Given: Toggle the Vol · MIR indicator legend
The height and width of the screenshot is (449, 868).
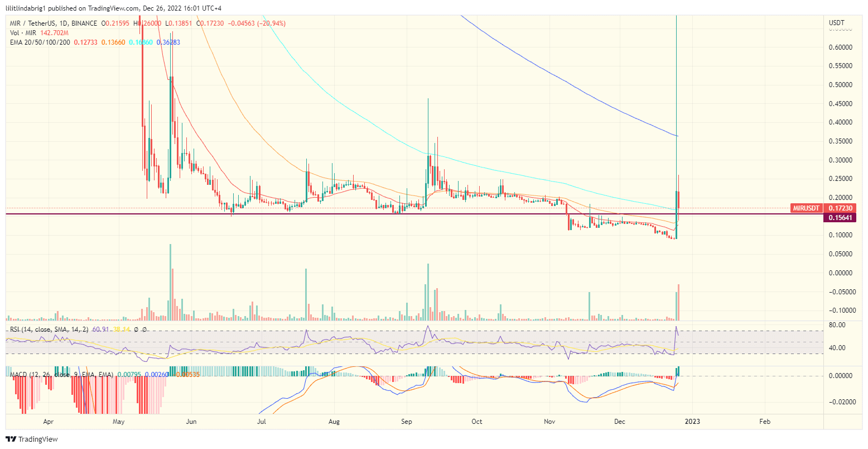Looking at the screenshot, I should [x=22, y=32].
